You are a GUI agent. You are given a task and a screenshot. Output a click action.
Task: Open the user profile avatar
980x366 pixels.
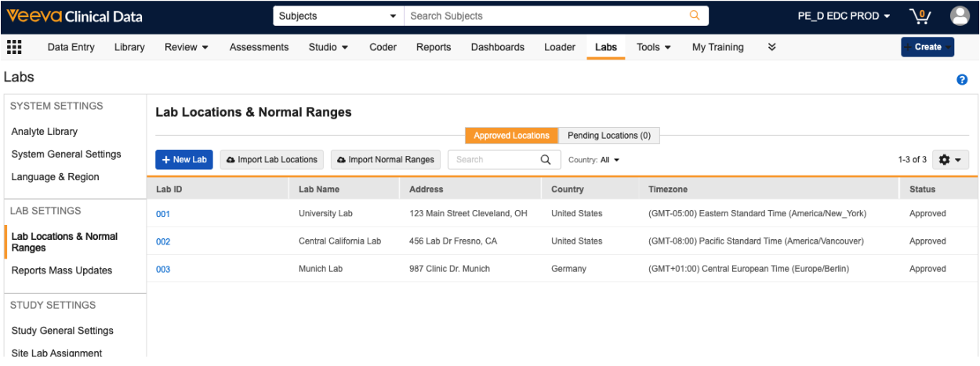point(960,16)
